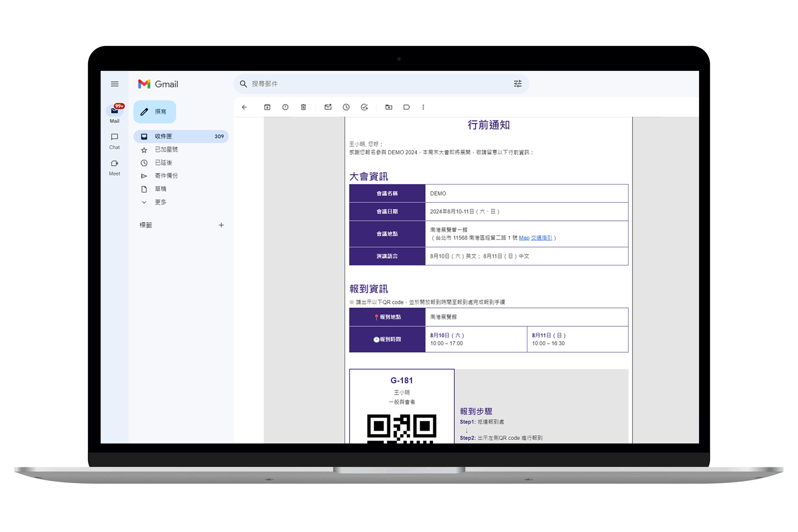Archive this email using the toolbar icon
This screenshot has width=798, height=532.
point(267,107)
